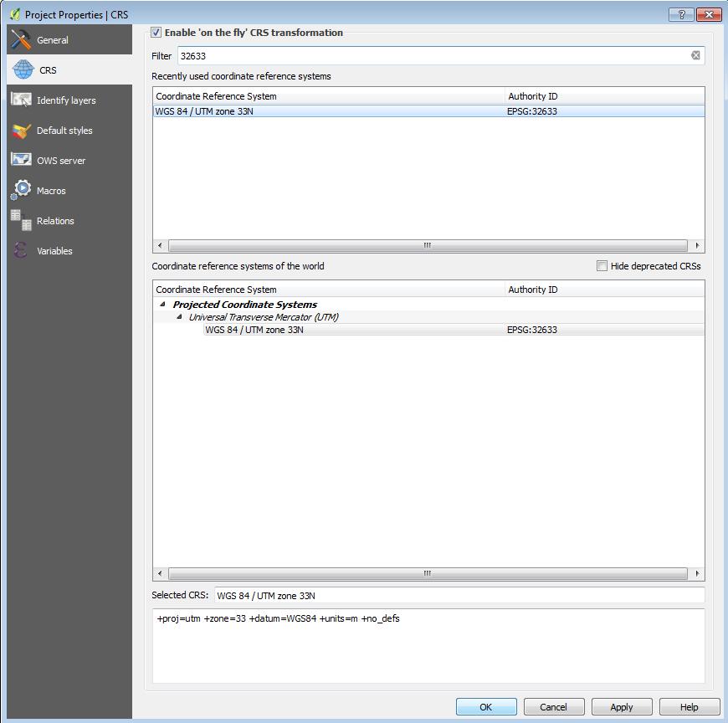This screenshot has height=723, width=728.
Task: Click EPSG:32633 in the world CRS list
Action: 532,330
